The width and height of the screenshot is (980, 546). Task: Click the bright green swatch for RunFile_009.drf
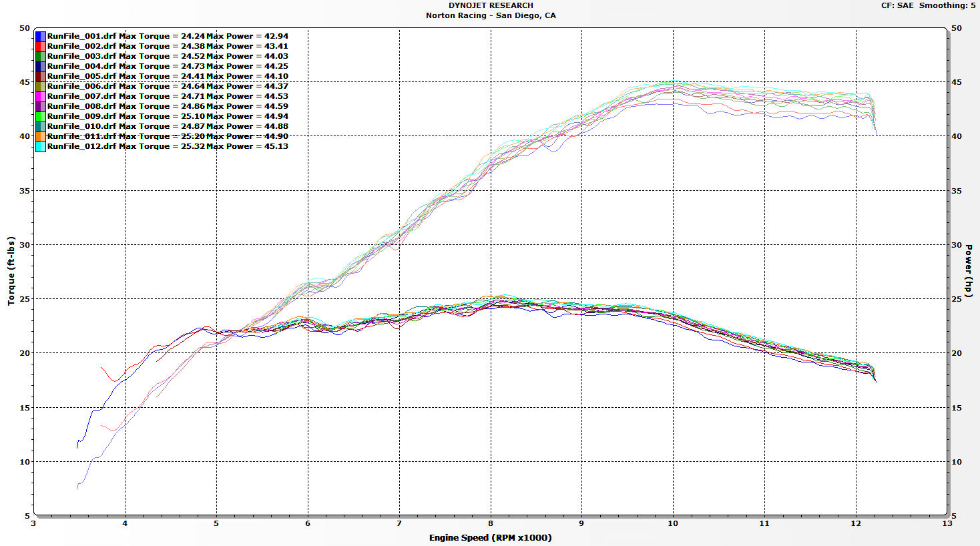(x=41, y=117)
